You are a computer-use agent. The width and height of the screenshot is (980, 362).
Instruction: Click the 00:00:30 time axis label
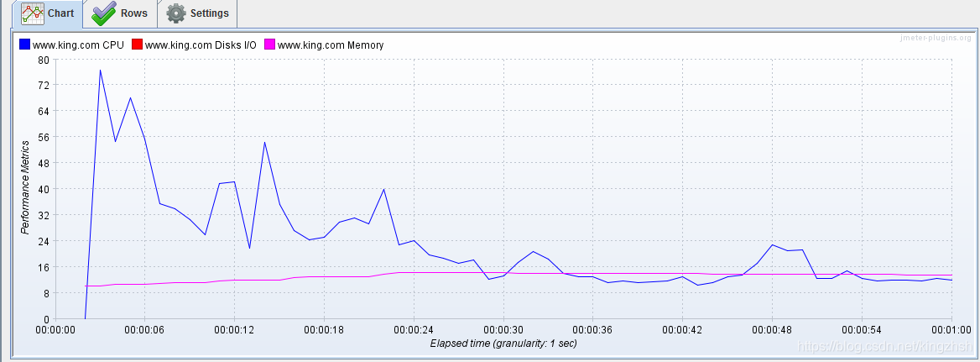[x=503, y=329]
